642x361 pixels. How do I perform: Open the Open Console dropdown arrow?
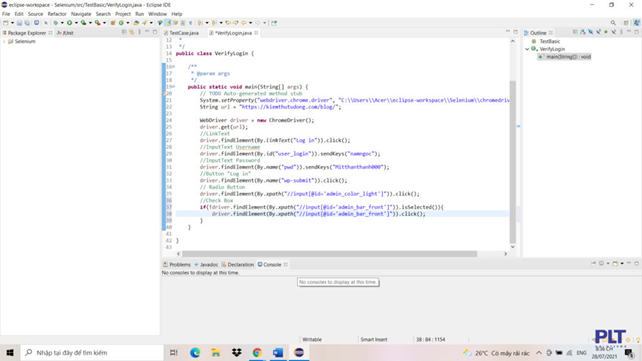[622, 263]
